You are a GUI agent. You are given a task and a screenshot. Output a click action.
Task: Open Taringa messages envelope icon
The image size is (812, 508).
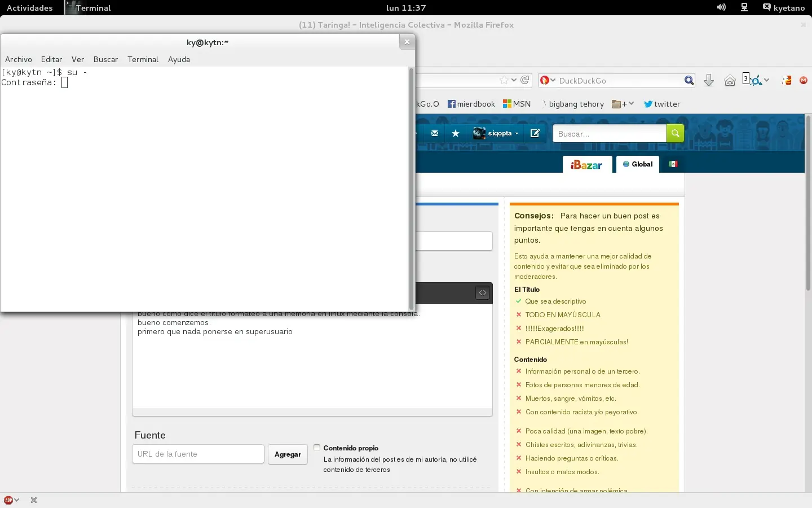[434, 133]
